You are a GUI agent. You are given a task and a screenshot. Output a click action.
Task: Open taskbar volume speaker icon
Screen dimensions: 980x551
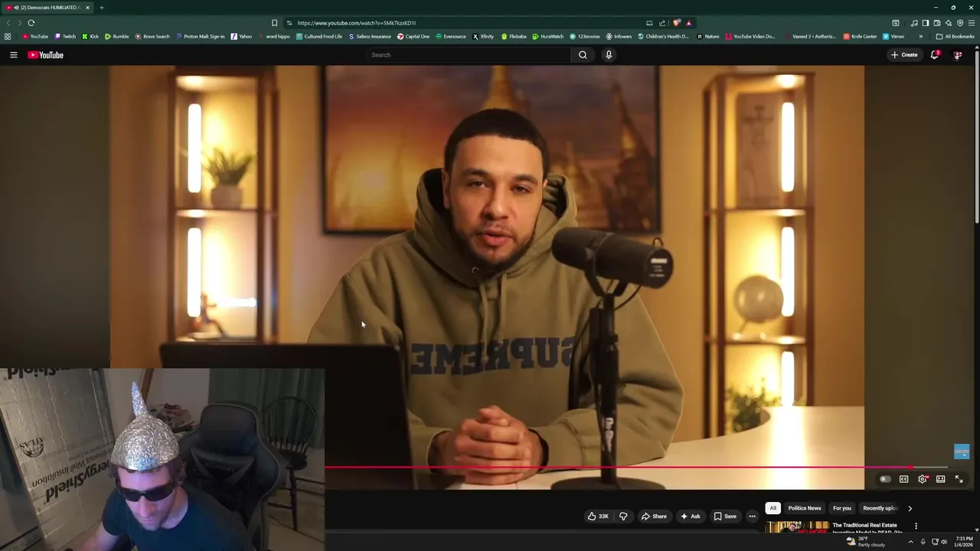click(x=944, y=542)
